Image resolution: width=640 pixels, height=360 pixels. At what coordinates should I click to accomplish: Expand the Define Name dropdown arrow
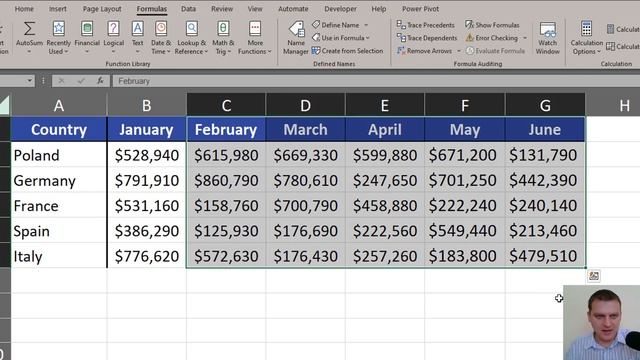[366, 25]
